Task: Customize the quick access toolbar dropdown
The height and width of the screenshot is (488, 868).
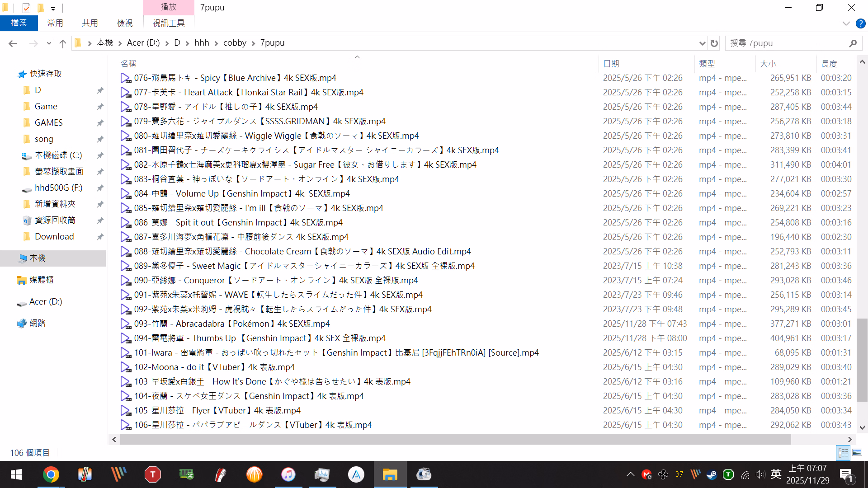Action: [x=53, y=9]
